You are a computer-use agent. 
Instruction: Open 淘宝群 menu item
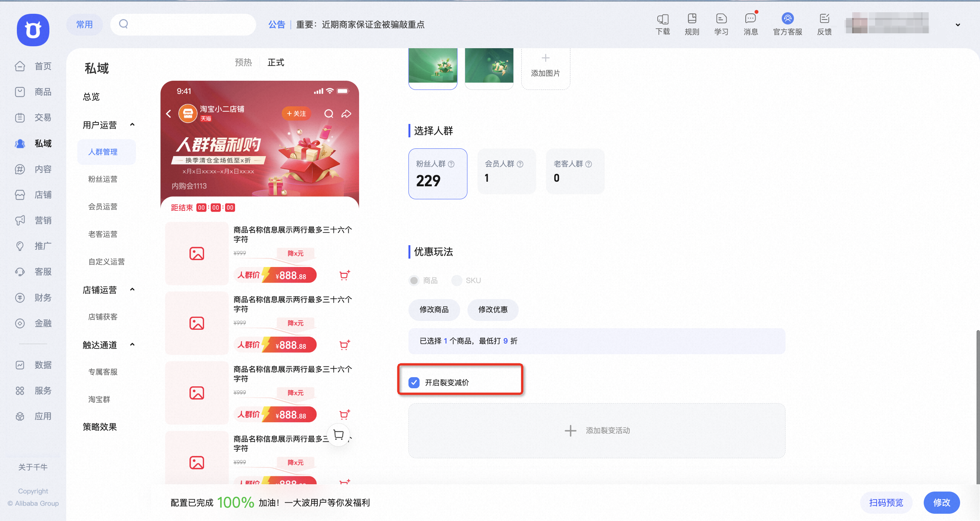point(99,399)
